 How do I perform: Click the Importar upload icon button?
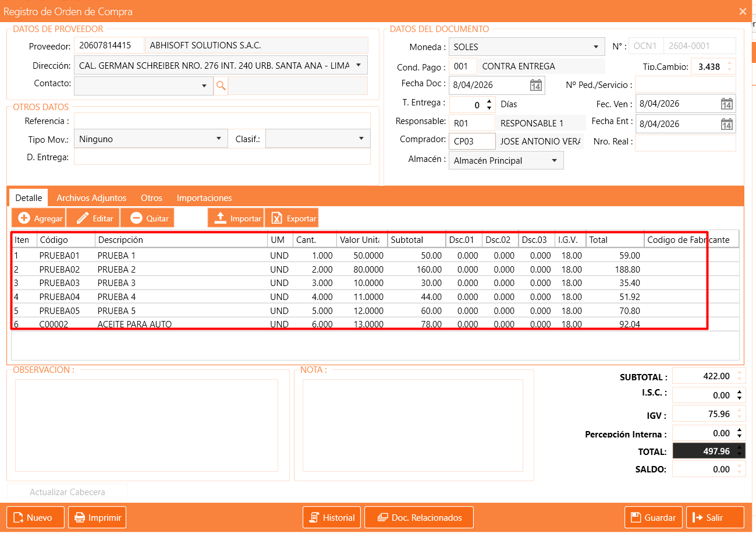tap(236, 218)
